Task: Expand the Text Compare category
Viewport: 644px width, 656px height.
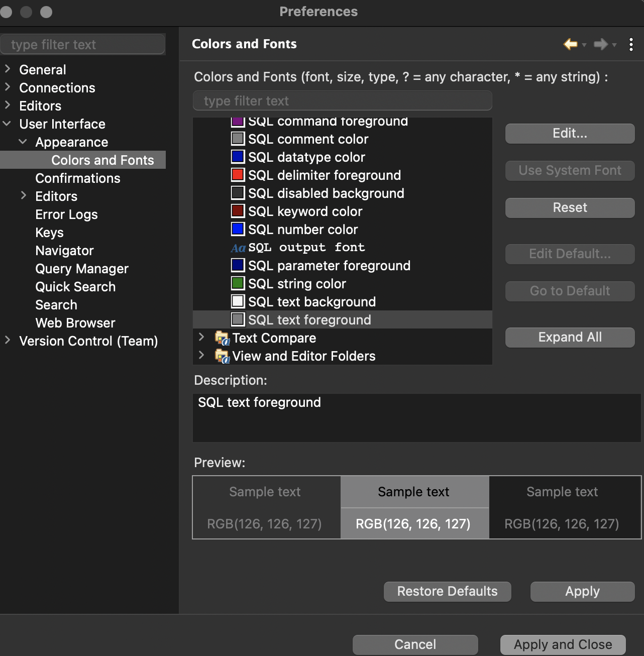Action: click(201, 337)
